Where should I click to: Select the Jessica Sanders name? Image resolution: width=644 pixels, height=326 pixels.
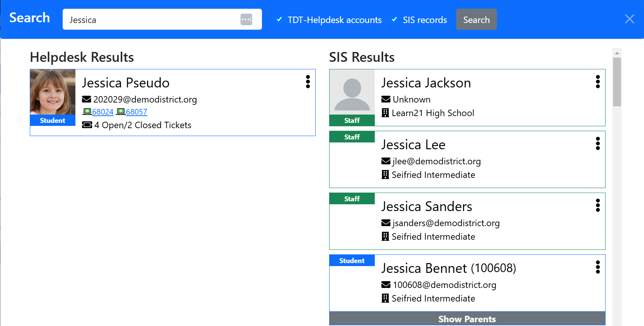427,207
